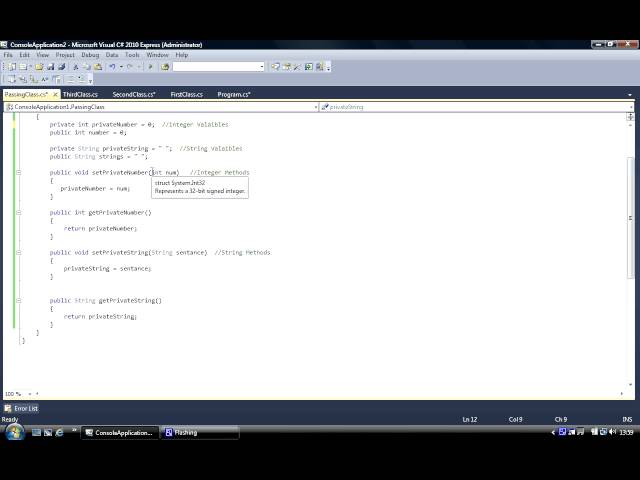Viewport: 640px width, 480px height.
Task: Open Solution Explorer from toolbar icon
Action: click(276, 67)
